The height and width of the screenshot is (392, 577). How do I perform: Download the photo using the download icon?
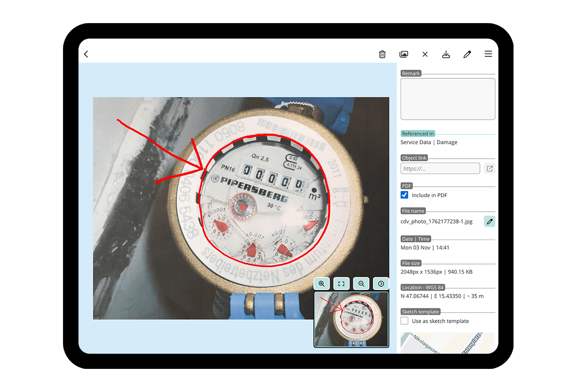[x=446, y=54]
